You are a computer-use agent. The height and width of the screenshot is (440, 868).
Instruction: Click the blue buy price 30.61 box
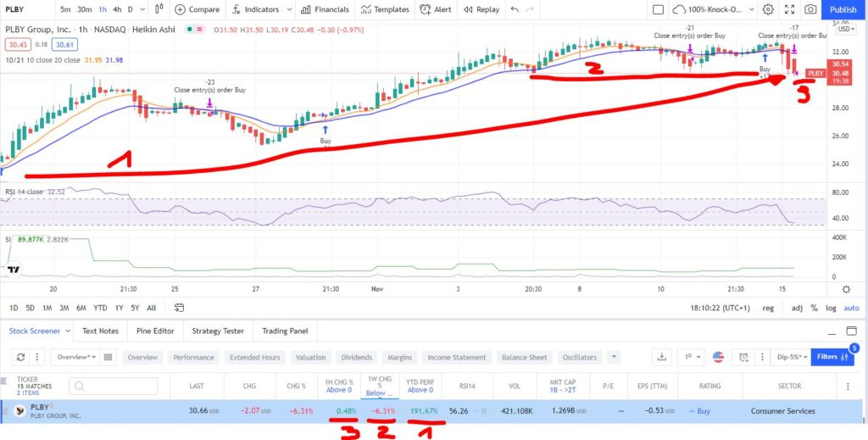coord(64,45)
